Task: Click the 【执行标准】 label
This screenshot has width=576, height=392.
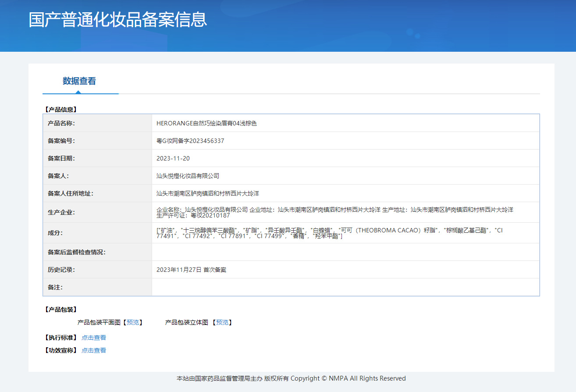Action: coord(60,338)
